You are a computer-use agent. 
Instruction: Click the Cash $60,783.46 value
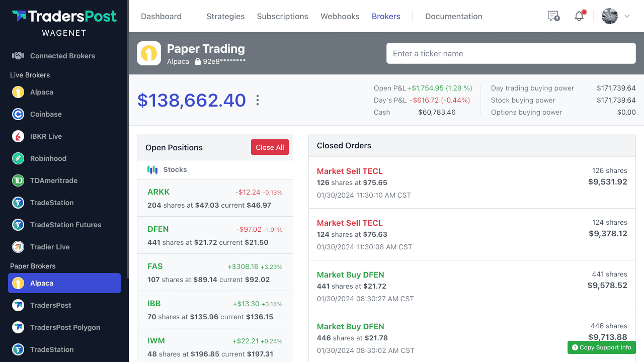point(437,112)
